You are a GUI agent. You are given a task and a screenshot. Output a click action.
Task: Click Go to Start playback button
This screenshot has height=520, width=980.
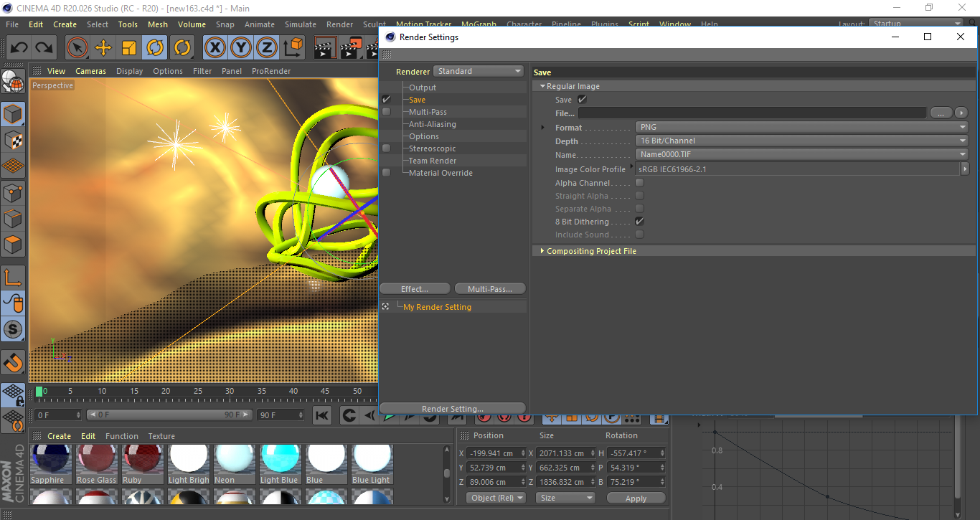pos(322,415)
